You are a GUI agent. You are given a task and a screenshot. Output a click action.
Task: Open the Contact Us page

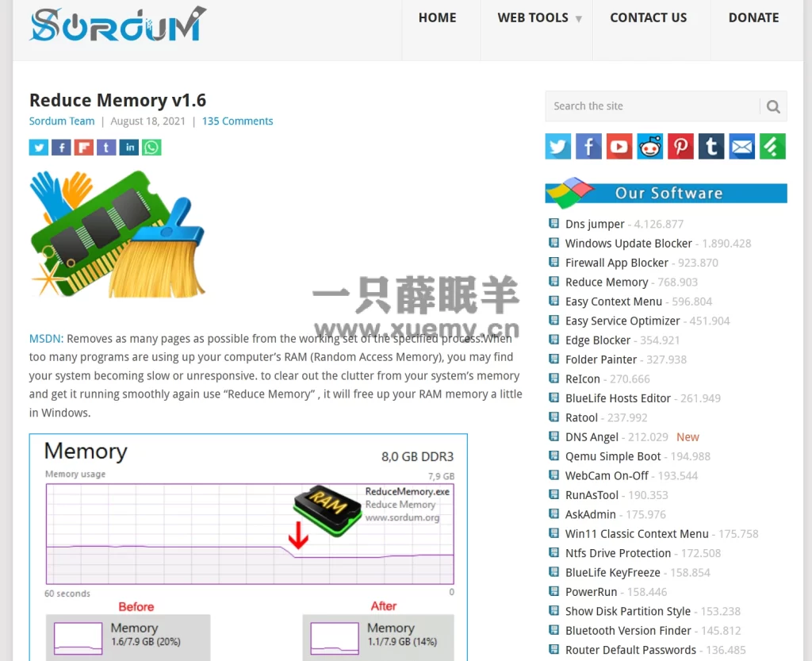[x=649, y=17]
